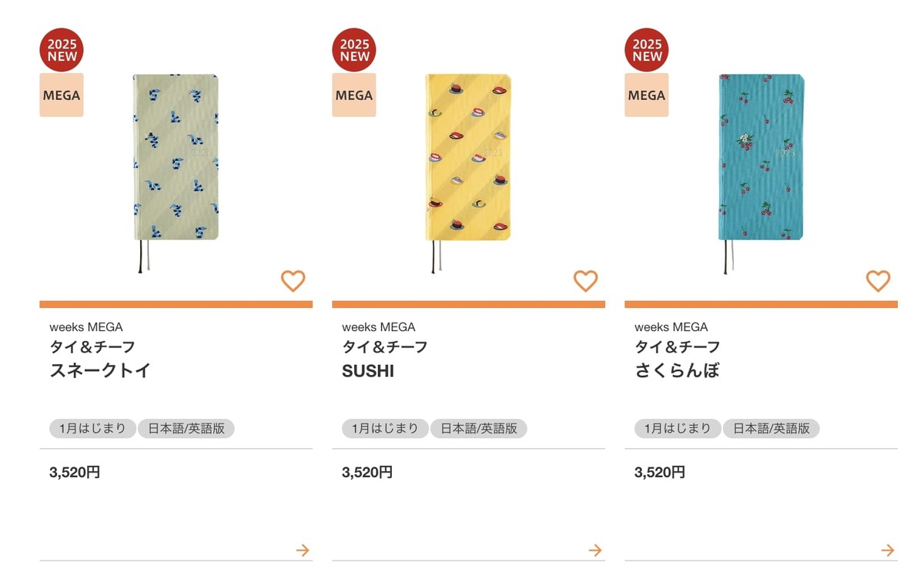Click the arrow under the SUSHI price
Viewport: 924px width, 582px height.
595,550
